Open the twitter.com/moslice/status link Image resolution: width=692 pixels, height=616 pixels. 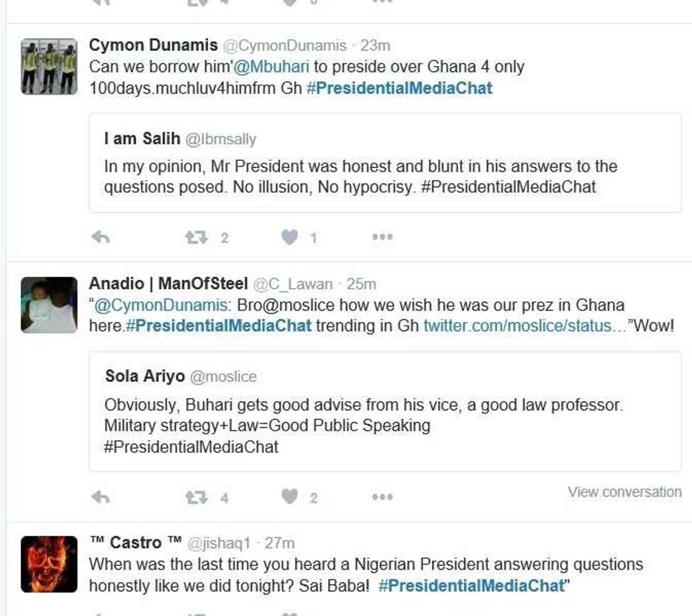tap(524, 326)
